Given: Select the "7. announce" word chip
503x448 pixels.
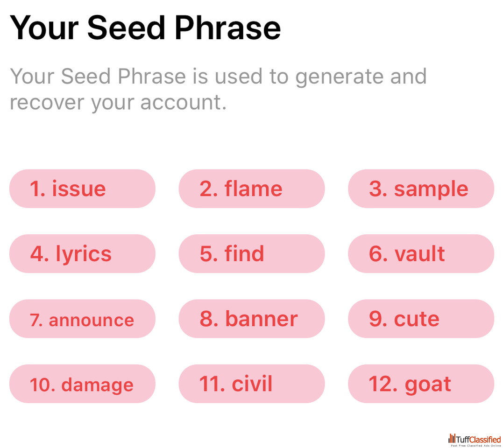Looking at the screenshot, I should (82, 319).
